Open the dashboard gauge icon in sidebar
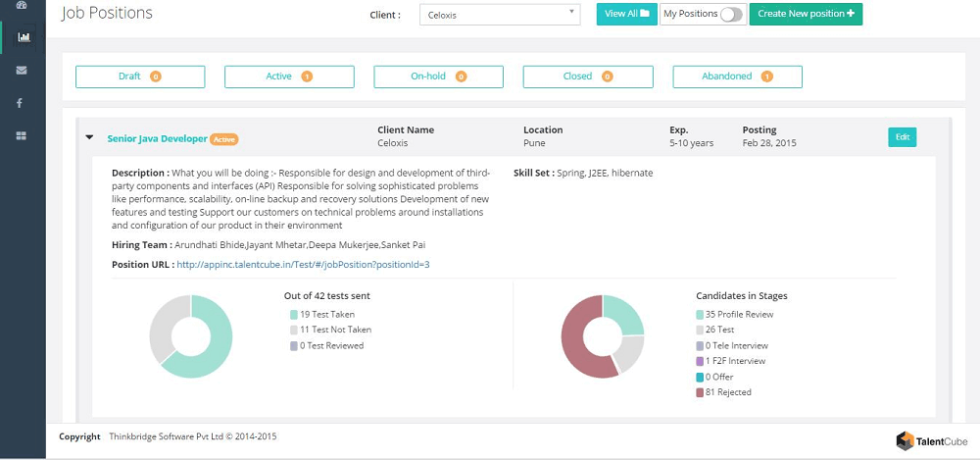The image size is (980, 460). (22, 5)
